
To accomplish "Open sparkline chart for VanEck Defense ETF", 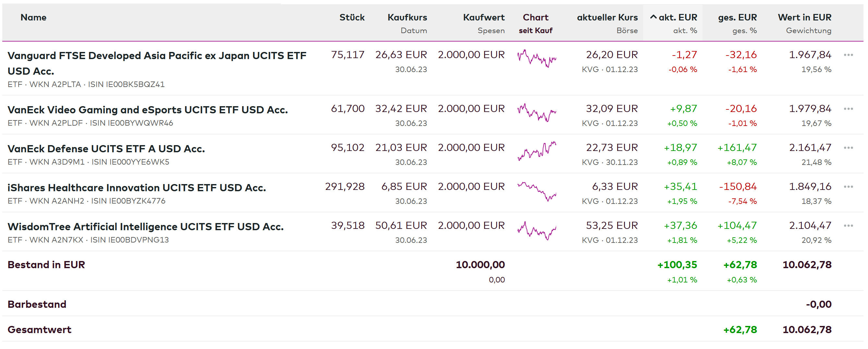I will tap(537, 151).
